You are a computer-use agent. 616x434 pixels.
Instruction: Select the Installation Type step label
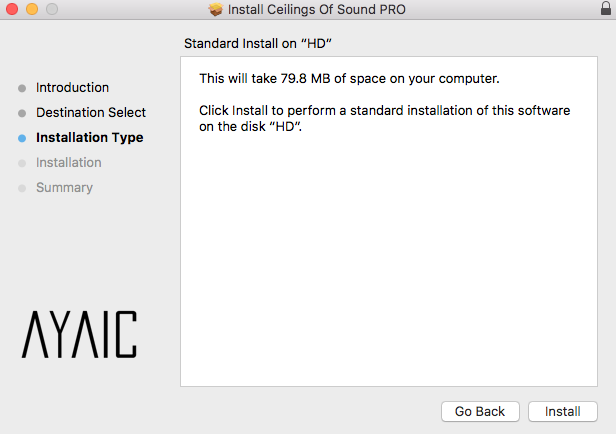(x=89, y=138)
